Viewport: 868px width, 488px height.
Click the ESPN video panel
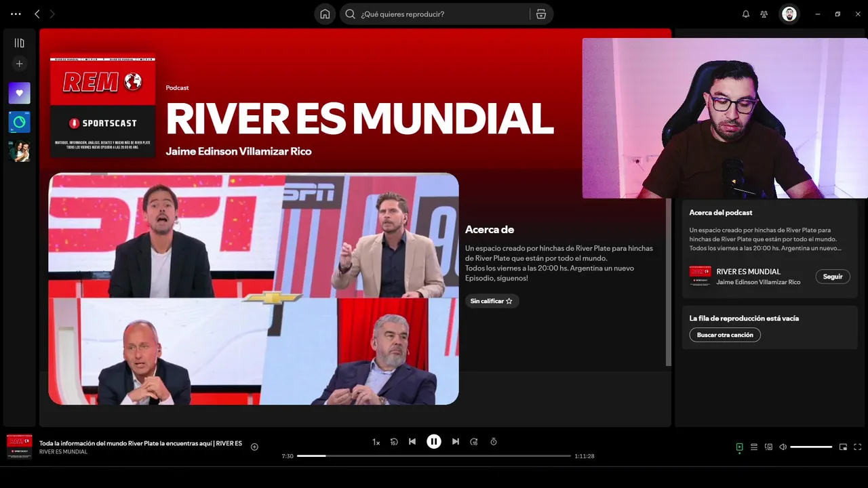pos(254,289)
